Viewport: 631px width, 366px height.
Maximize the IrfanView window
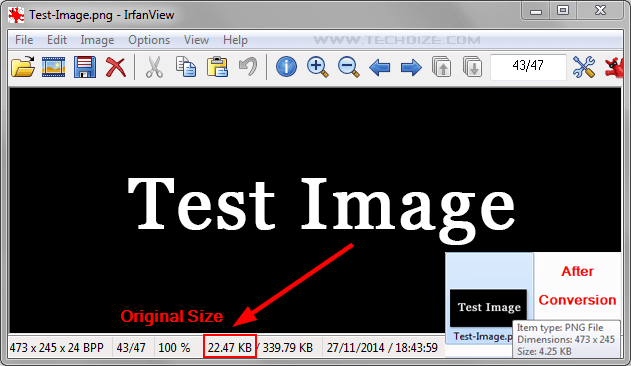pyautogui.click(x=563, y=11)
